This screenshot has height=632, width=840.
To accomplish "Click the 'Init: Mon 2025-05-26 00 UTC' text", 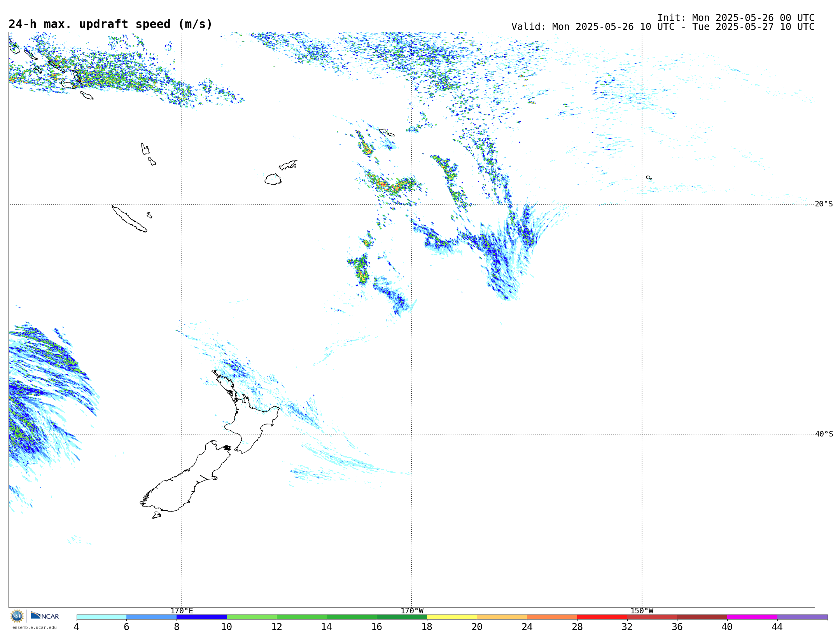I will coord(736,18).
